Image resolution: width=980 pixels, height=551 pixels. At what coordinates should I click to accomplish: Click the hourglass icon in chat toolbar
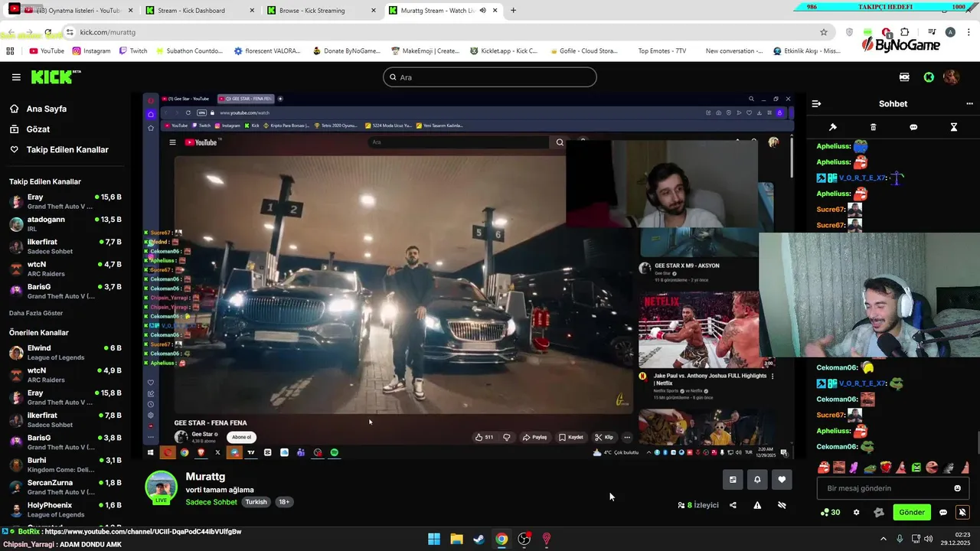954,127
